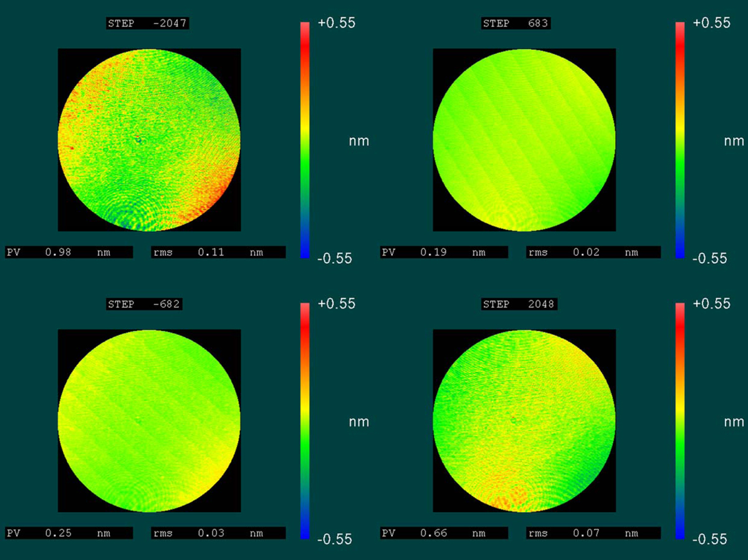748x560 pixels.
Task: Click the circular map under STEP -2047
Action: tap(150, 140)
